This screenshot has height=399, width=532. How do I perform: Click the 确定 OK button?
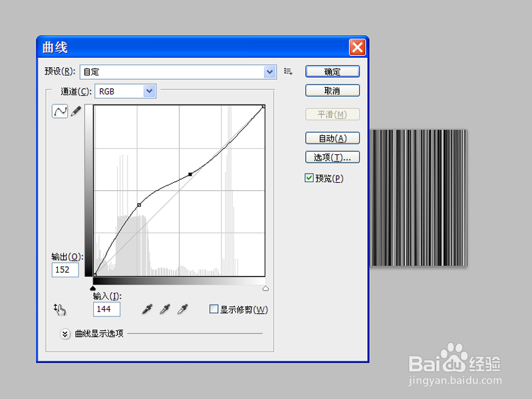point(332,72)
